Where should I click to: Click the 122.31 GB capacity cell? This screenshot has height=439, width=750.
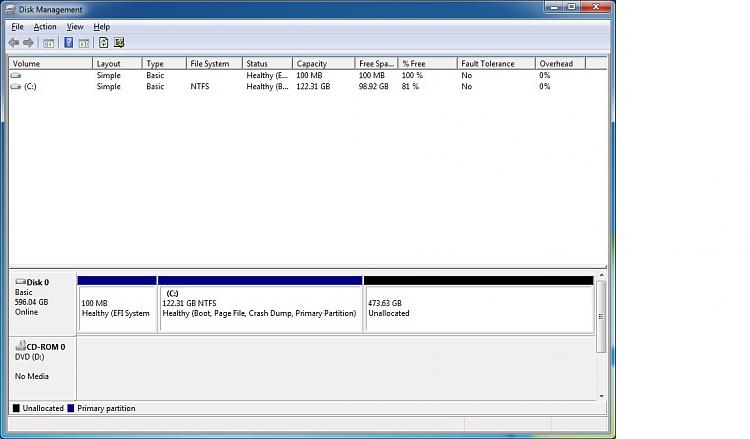pos(313,87)
